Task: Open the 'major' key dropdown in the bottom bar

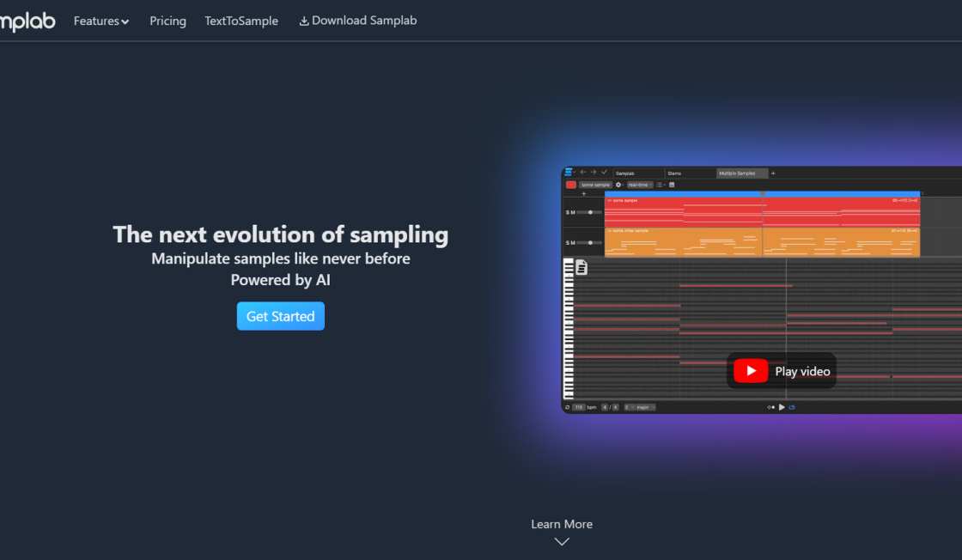Action: pos(644,406)
